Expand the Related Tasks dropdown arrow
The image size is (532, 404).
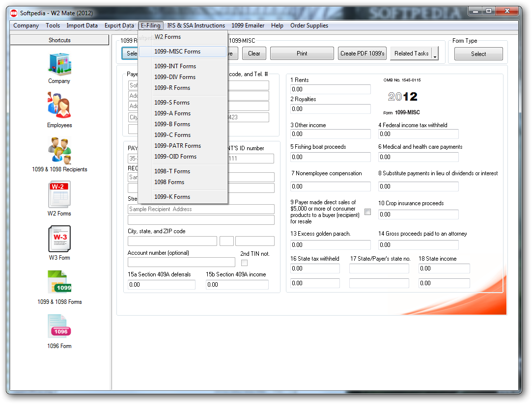[x=435, y=54]
